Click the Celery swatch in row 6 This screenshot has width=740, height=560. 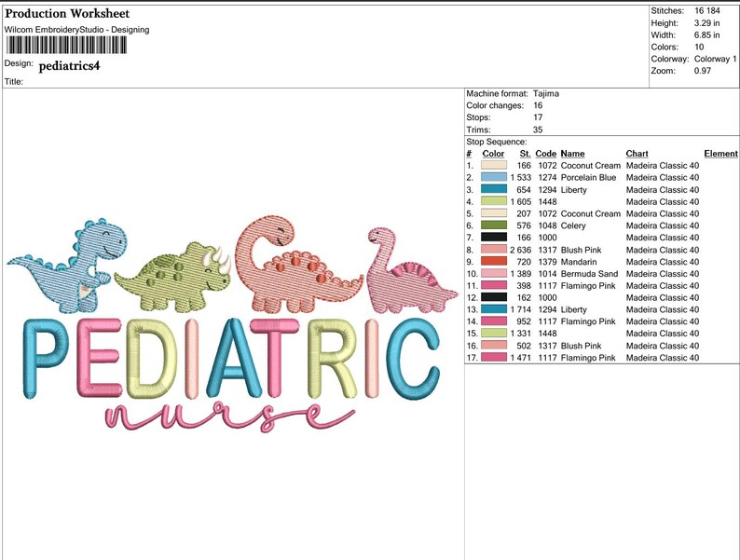[x=494, y=225]
